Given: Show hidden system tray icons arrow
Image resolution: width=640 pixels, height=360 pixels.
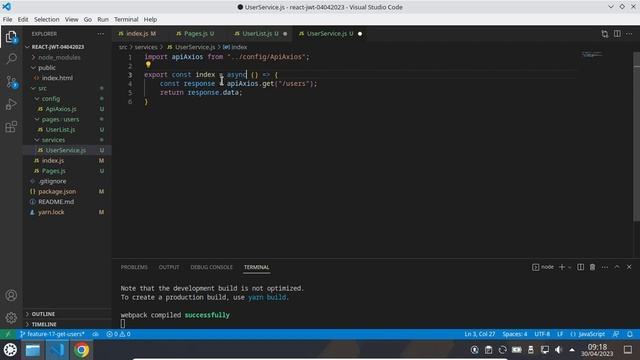Looking at the screenshot, I should click(572, 350).
